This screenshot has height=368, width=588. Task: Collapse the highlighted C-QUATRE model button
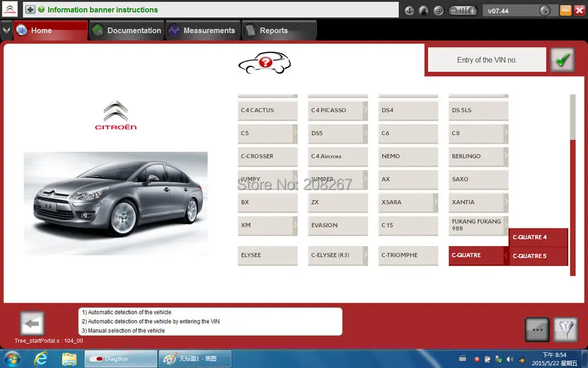479,256
